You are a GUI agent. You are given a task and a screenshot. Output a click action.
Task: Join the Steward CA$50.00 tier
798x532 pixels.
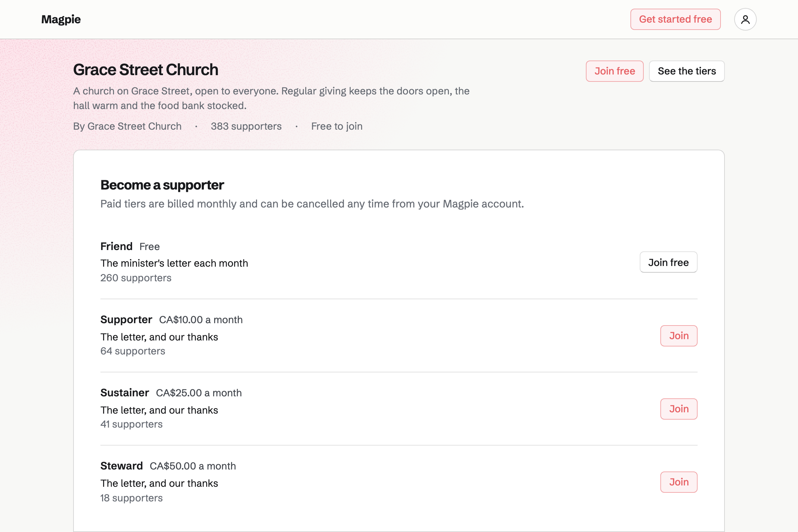tap(679, 482)
